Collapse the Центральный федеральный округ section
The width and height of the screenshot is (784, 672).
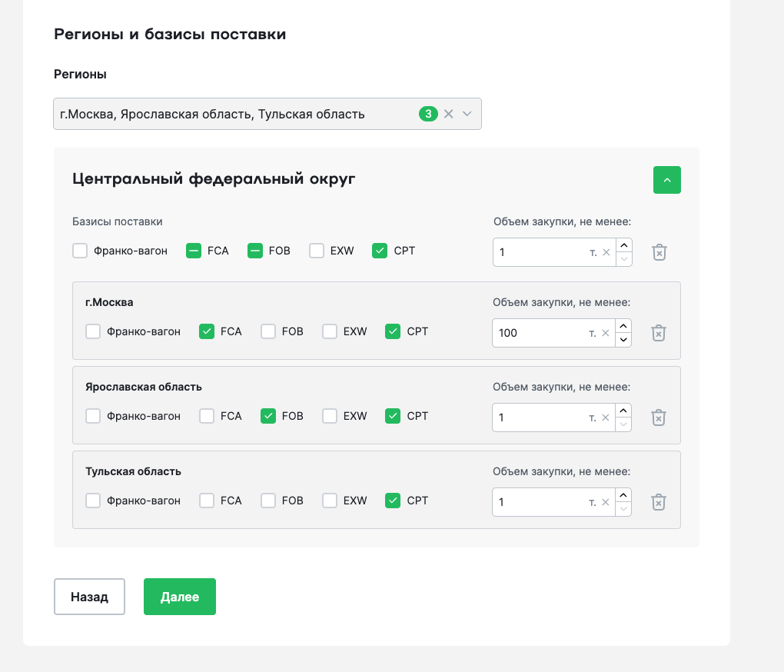click(x=667, y=180)
